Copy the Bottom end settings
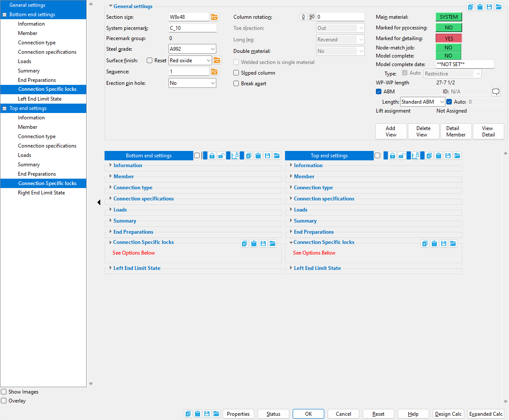This screenshot has width=509, height=420. [x=249, y=156]
